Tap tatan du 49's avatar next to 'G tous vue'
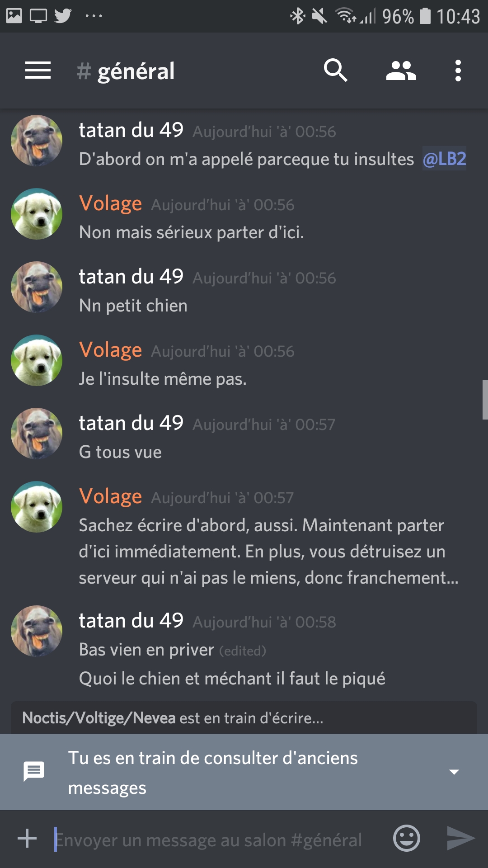 [37, 434]
